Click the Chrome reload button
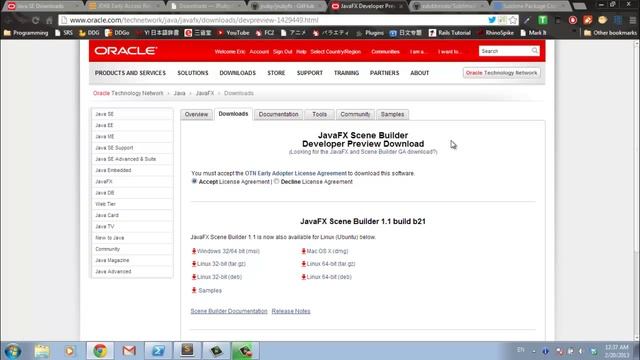Screen dimensions: 640x360 (36, 20)
